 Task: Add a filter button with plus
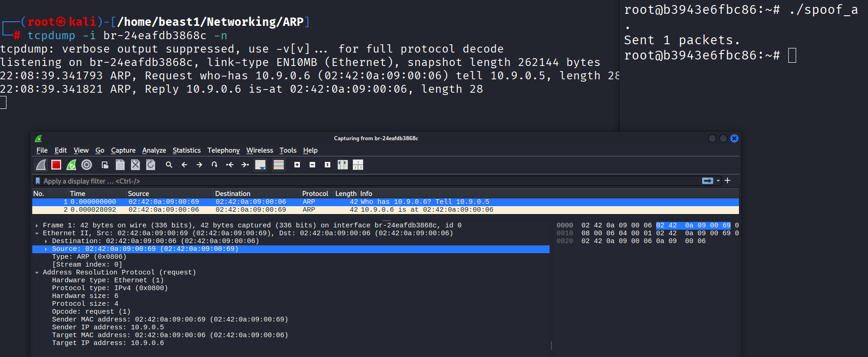click(x=727, y=181)
